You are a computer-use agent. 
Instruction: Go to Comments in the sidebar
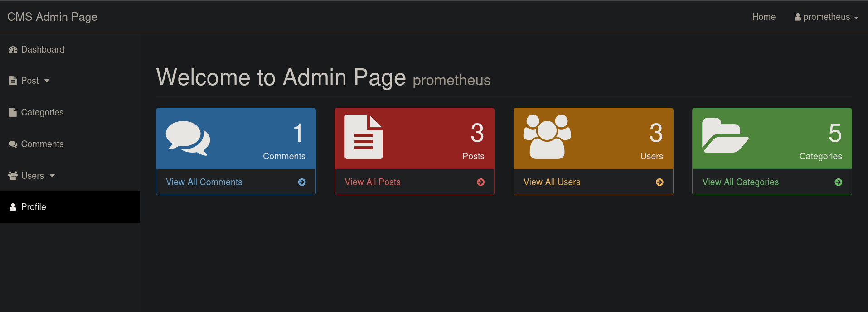pos(42,144)
